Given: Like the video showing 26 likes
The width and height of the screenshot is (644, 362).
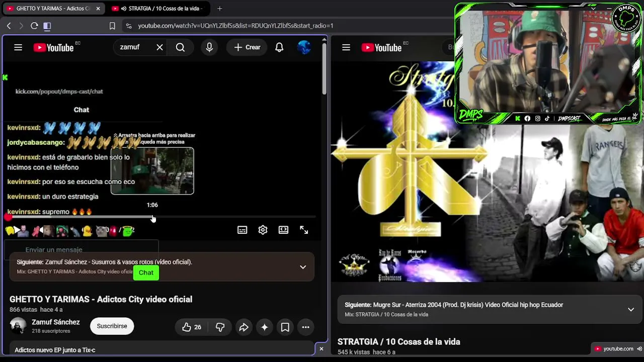Looking at the screenshot, I should 192,327.
